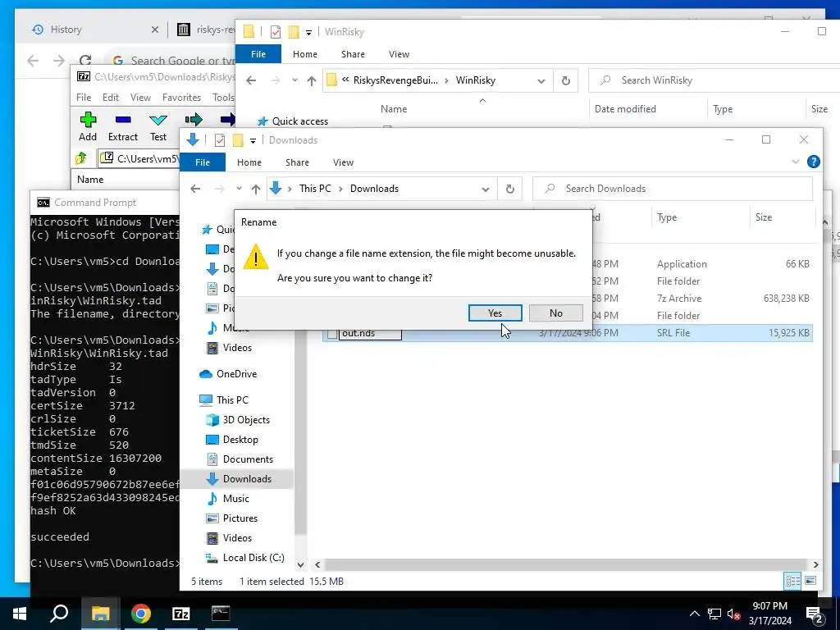Confirm rename by clicking Yes
The height and width of the screenshot is (630, 840).
point(495,313)
